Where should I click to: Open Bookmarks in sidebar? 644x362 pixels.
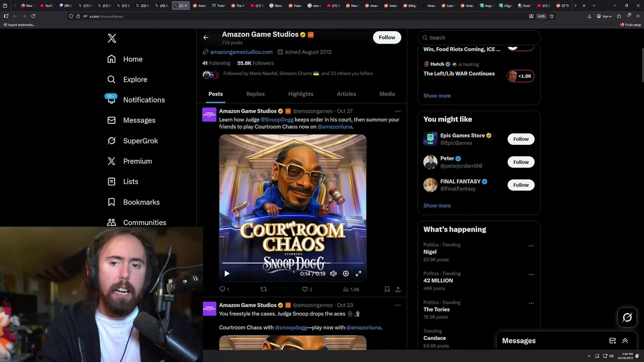pyautogui.click(x=133, y=202)
